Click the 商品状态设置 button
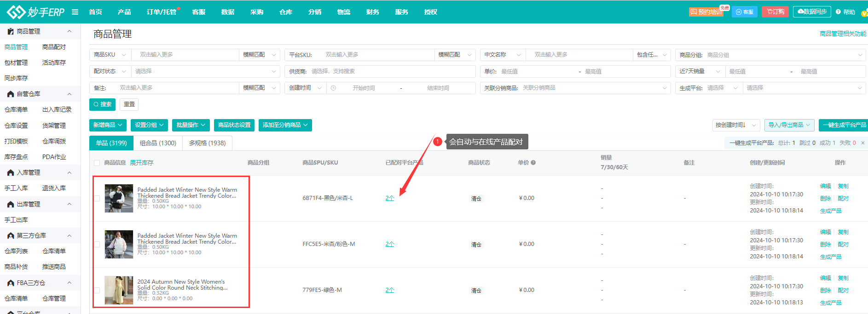Viewport: 868px width, 314px height. tap(234, 125)
